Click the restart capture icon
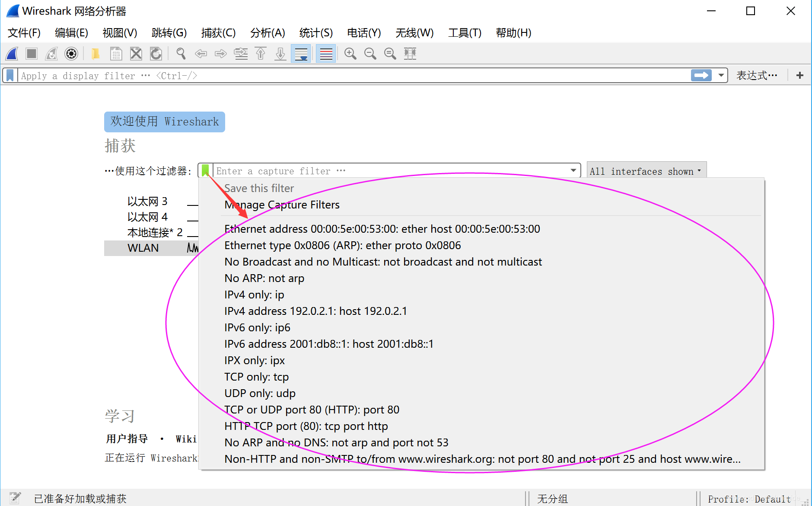 click(51, 54)
